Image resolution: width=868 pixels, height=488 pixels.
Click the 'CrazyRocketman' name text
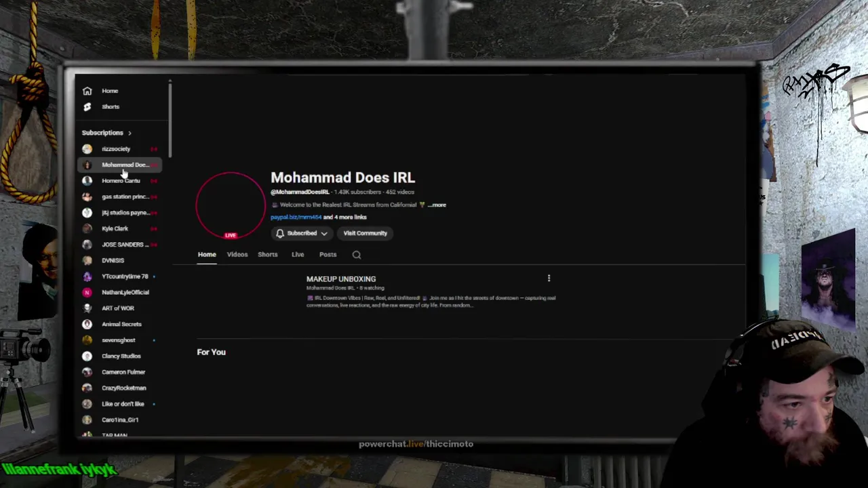(124, 388)
